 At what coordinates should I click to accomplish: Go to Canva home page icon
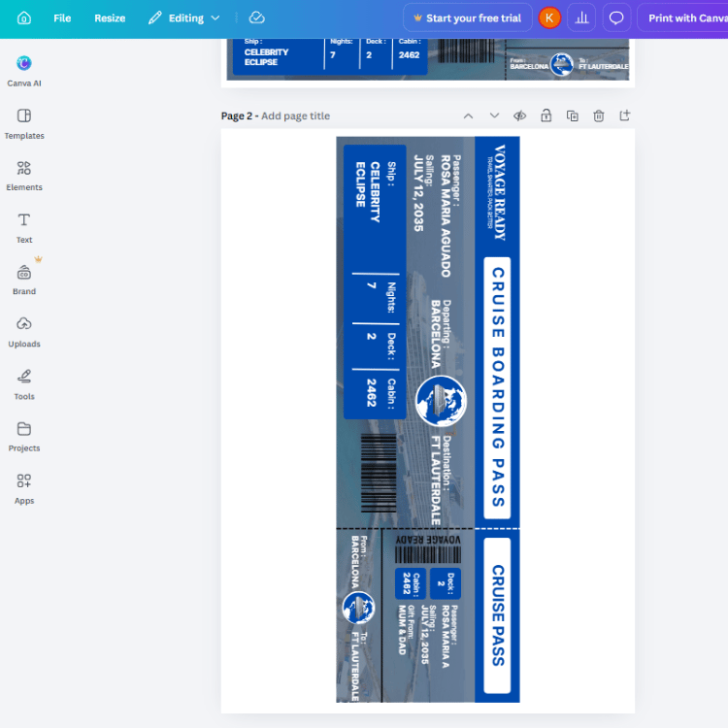24,18
